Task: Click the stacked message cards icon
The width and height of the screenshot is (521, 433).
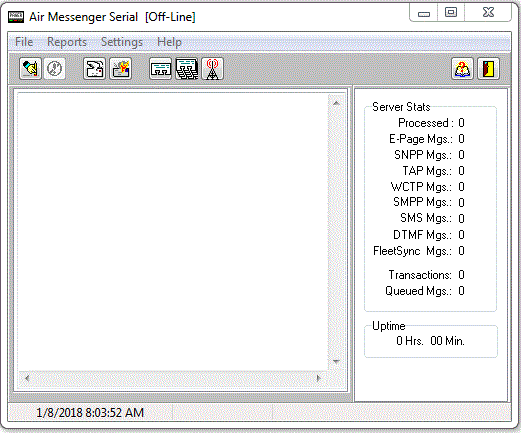Action: [186, 69]
